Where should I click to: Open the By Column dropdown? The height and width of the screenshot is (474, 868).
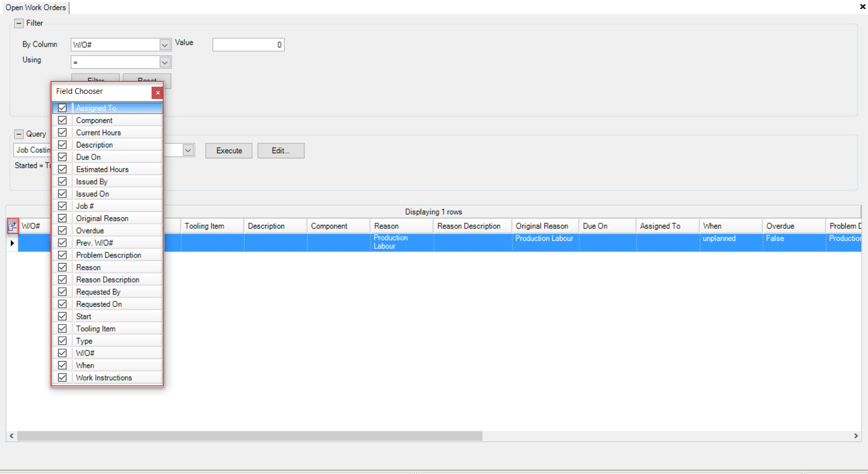165,45
